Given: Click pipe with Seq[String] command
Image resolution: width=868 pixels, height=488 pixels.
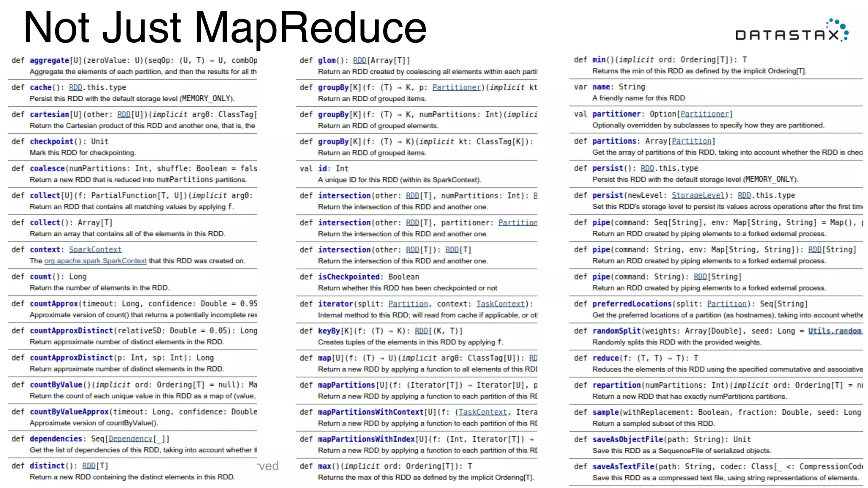Looking at the screenshot, I should pyautogui.click(x=601, y=222).
